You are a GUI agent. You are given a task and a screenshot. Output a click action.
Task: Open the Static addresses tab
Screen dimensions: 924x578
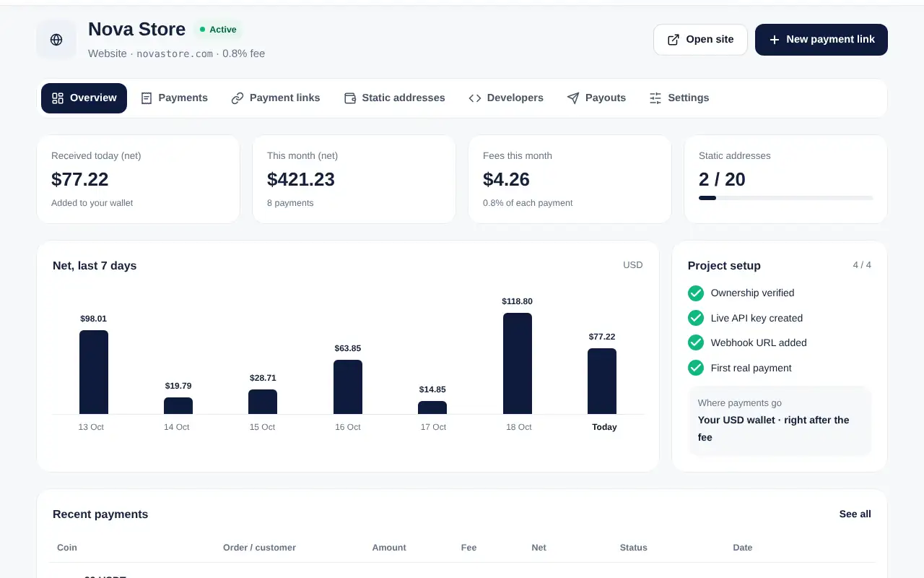point(394,98)
